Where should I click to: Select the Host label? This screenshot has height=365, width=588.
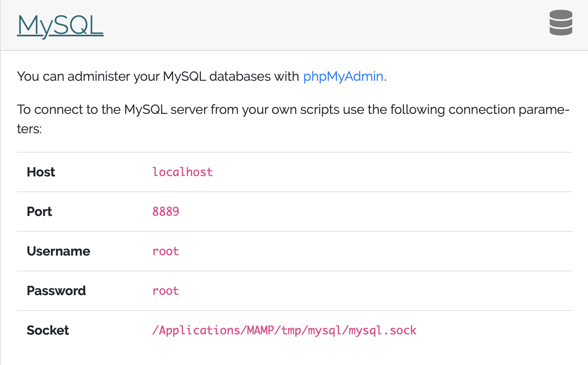(41, 172)
